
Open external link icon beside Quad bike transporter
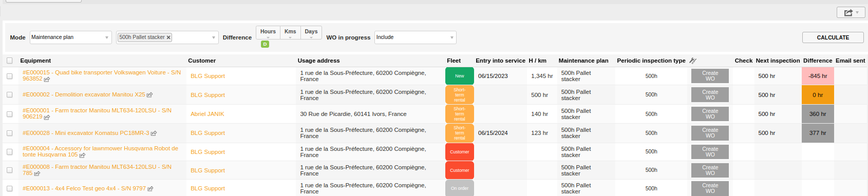coord(47,80)
